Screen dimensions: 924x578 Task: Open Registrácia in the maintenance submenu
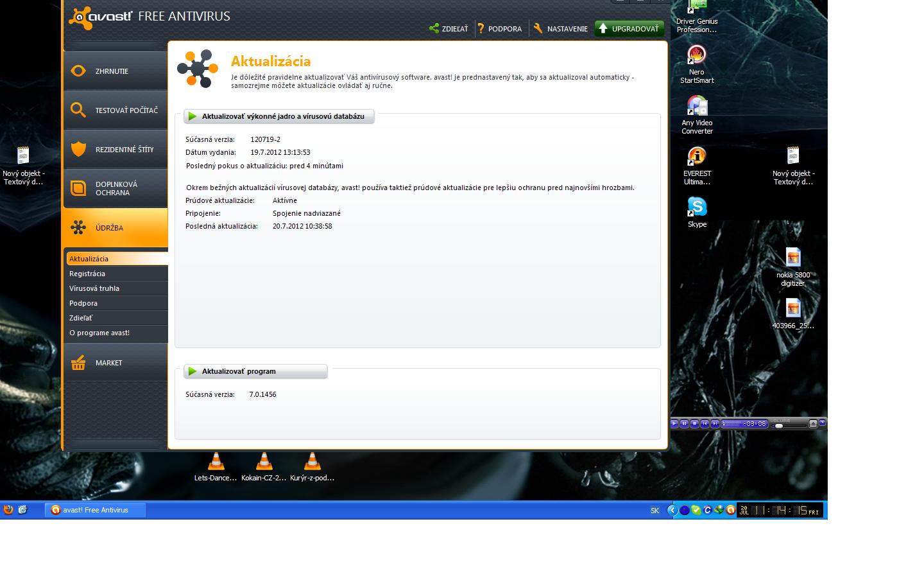click(117, 274)
